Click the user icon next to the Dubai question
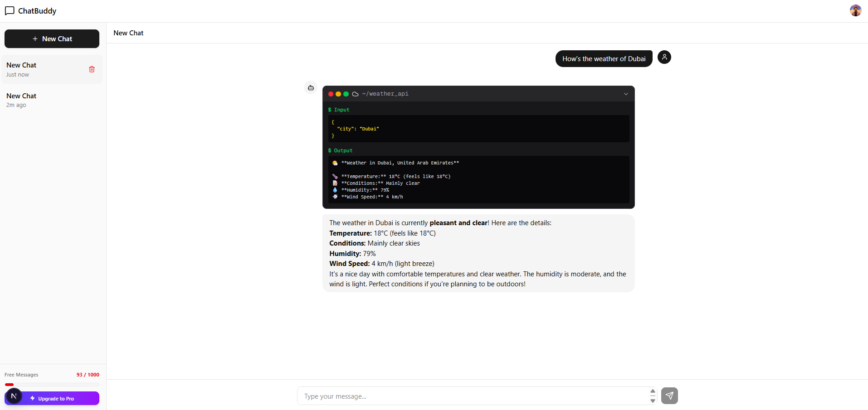This screenshot has width=868, height=410. 664,57
